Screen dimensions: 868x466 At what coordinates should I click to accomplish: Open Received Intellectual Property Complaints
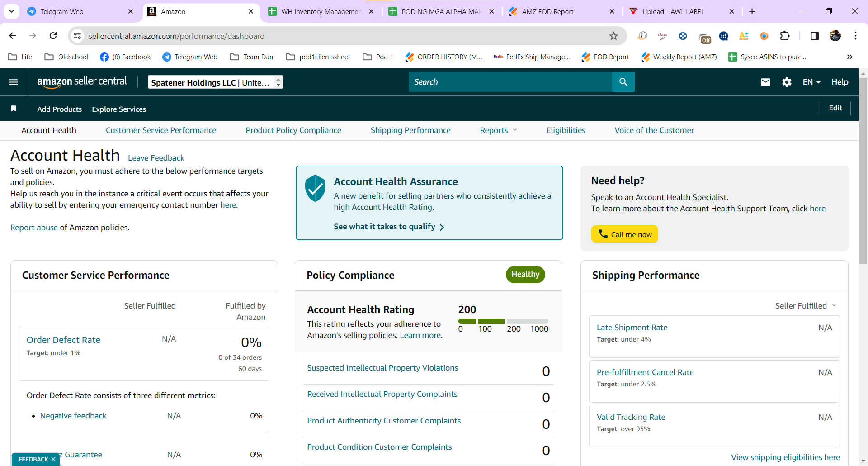[382, 394]
